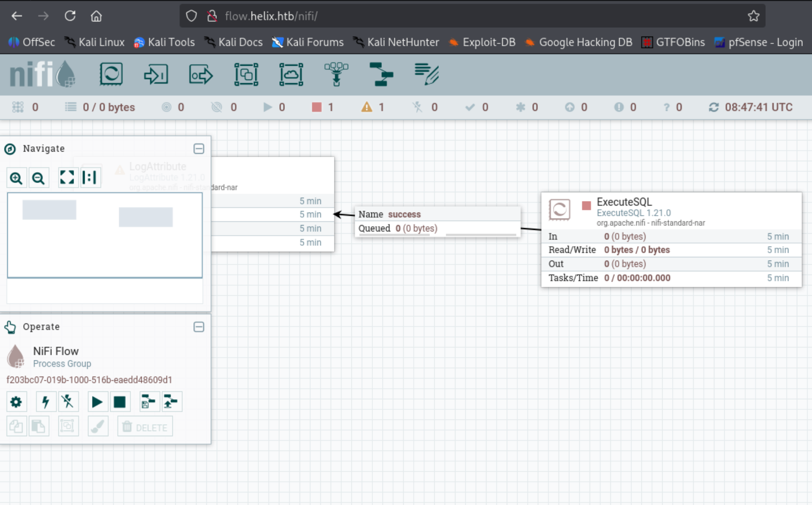Screen dimensions: 812x505
Task: Open the Exploit-DB bookmark
Action: tap(482, 42)
